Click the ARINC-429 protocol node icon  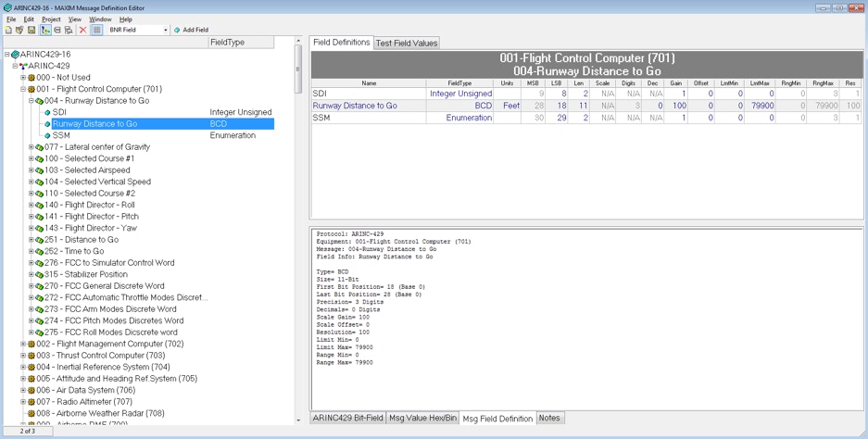pos(23,66)
